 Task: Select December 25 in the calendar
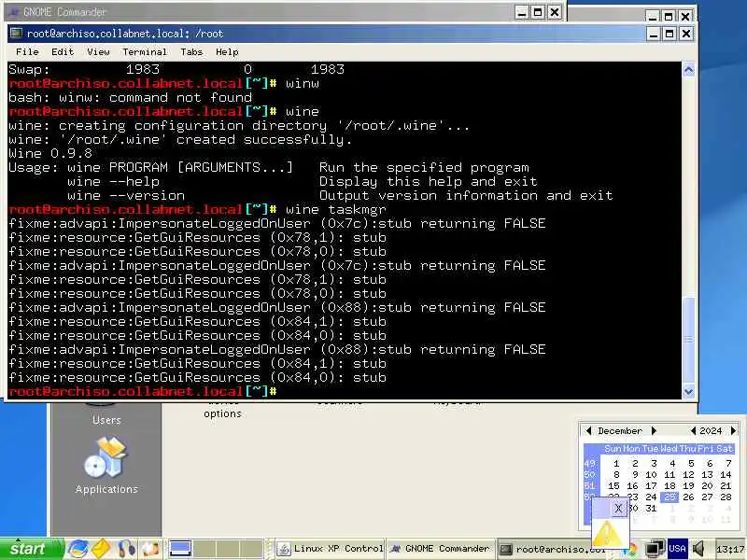pos(669,497)
